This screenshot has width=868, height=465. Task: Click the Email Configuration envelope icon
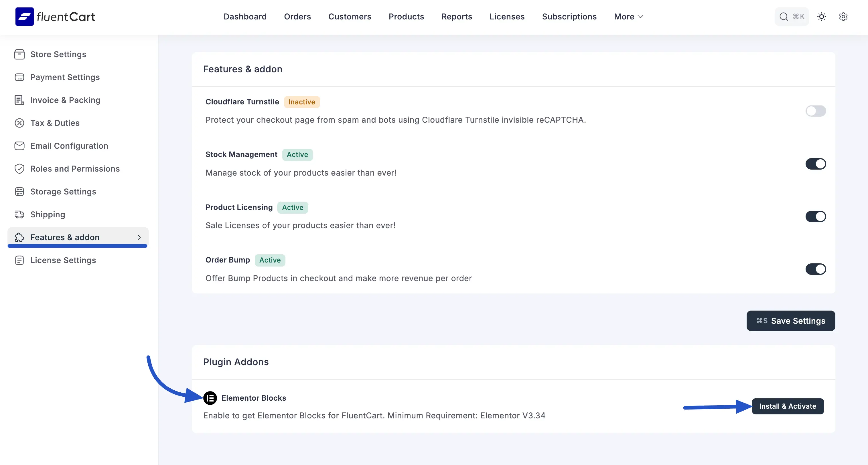tap(19, 146)
